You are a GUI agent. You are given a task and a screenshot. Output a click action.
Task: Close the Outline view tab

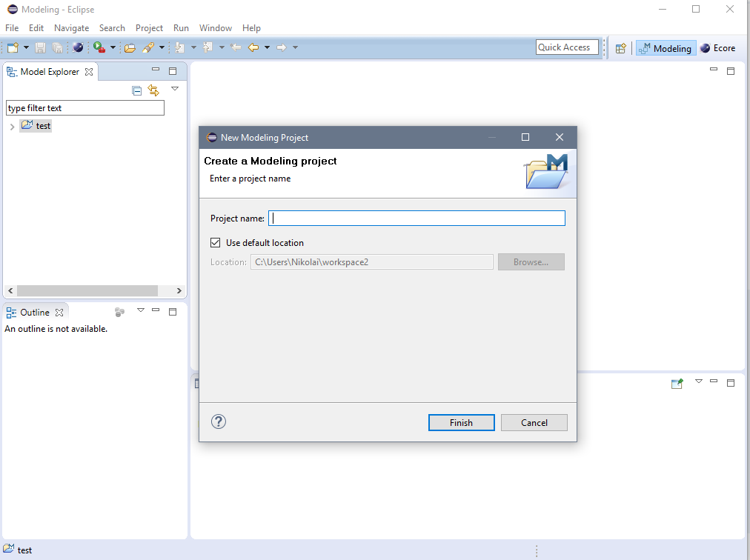(59, 313)
